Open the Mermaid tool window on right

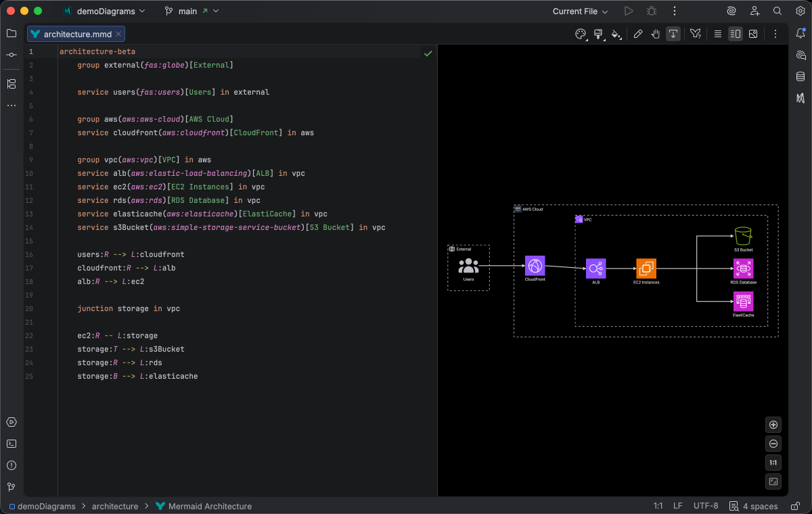click(x=800, y=98)
